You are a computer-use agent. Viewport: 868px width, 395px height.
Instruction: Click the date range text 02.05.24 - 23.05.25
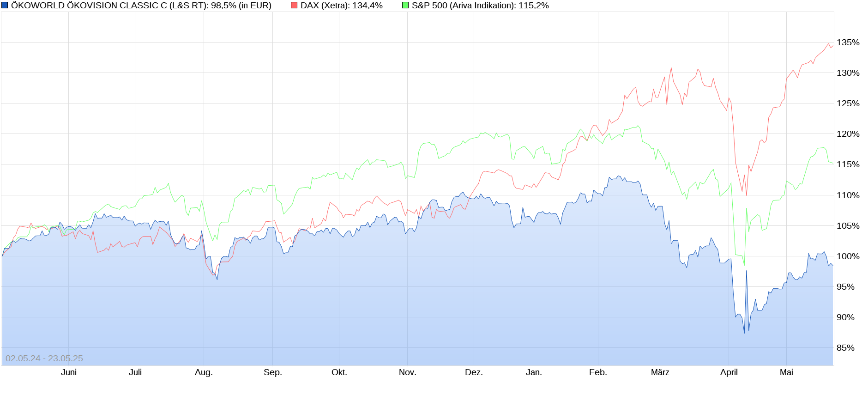44,359
